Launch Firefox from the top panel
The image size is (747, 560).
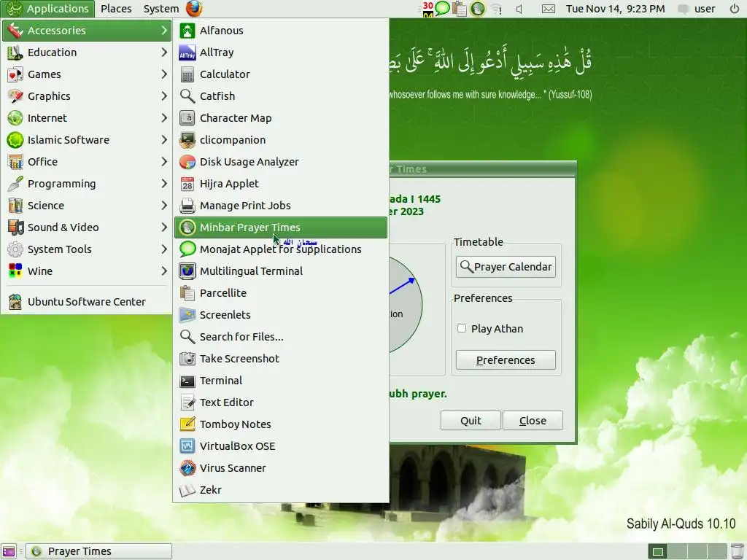pos(194,9)
